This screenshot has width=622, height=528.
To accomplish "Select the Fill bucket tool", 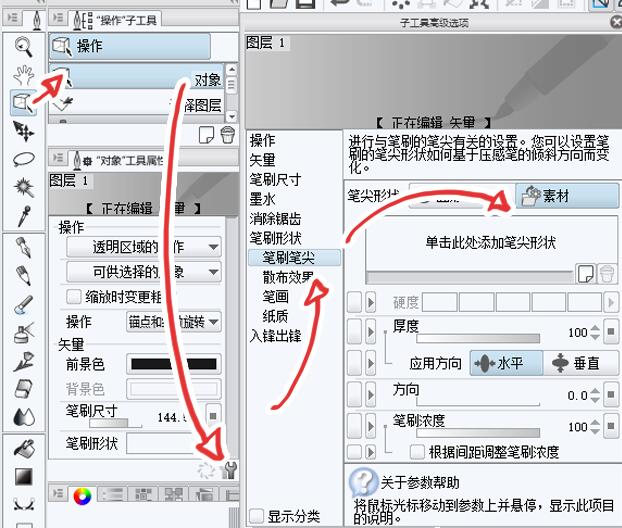I will (24, 448).
